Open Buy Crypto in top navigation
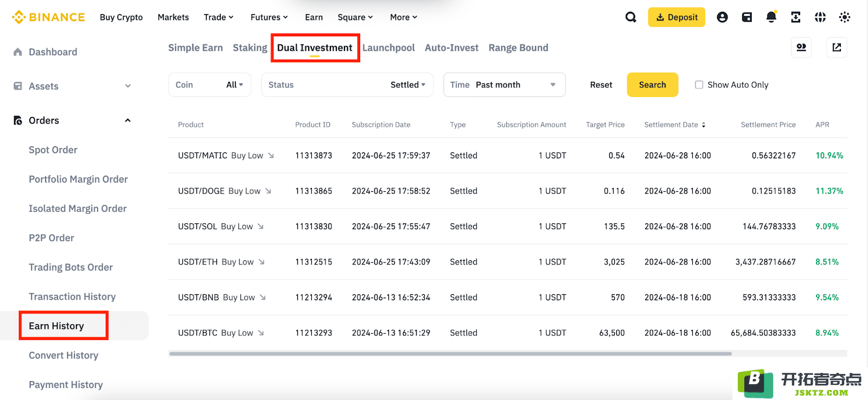 pos(121,17)
